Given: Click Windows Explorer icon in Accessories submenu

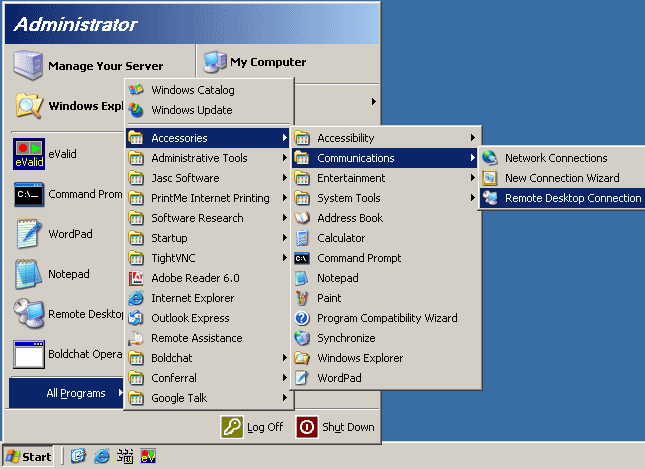Looking at the screenshot, I should pyautogui.click(x=302, y=358).
